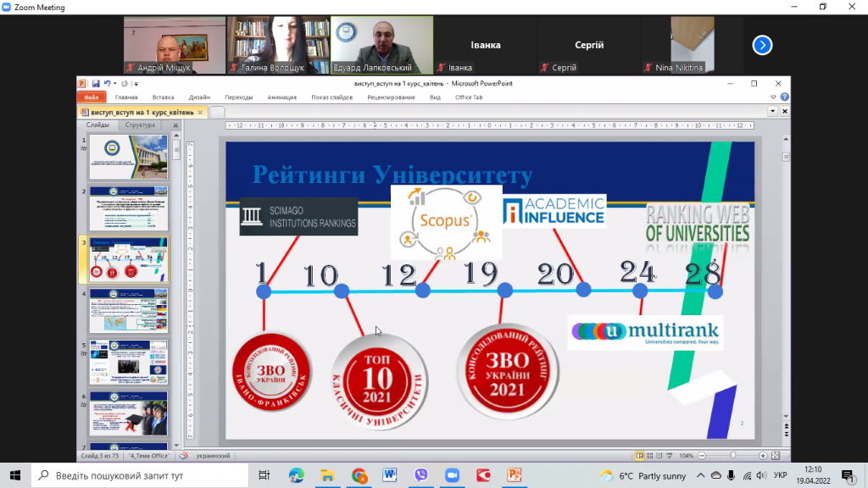The image size is (868, 488).
Task: Click the УКР language indicator
Action: (781, 475)
